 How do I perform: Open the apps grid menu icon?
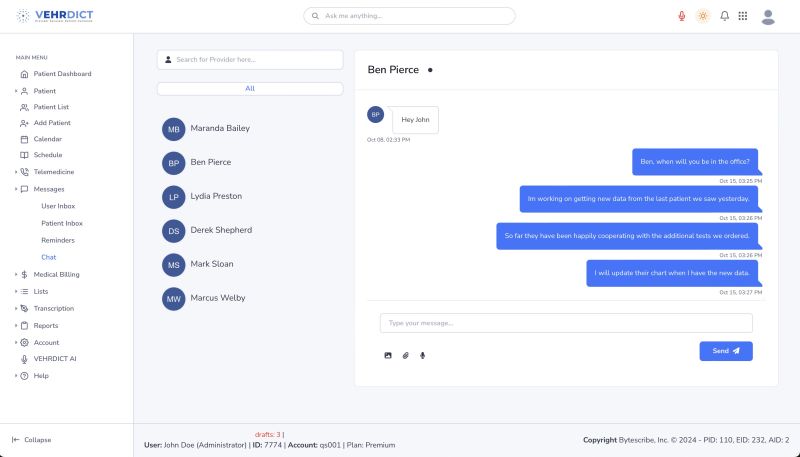[x=743, y=16]
